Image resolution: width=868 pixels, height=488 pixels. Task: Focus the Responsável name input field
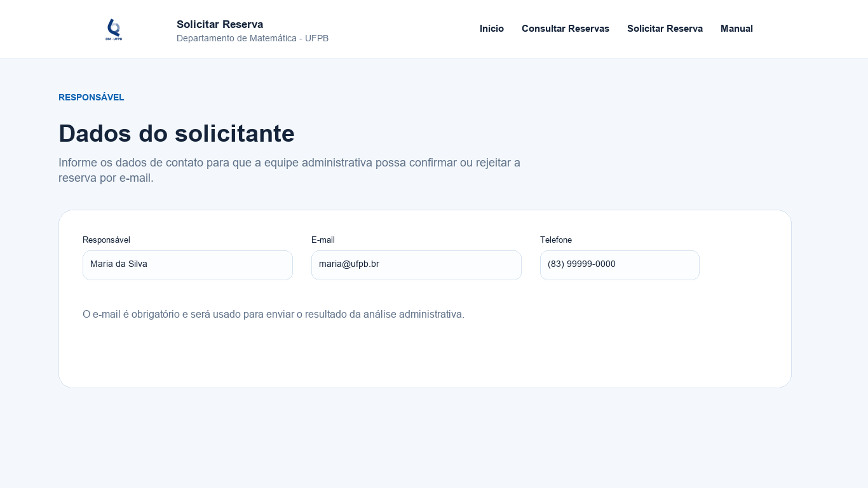[187, 265]
